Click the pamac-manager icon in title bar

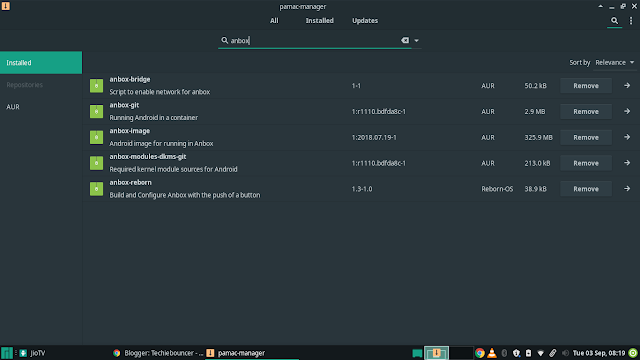coord(5,6)
